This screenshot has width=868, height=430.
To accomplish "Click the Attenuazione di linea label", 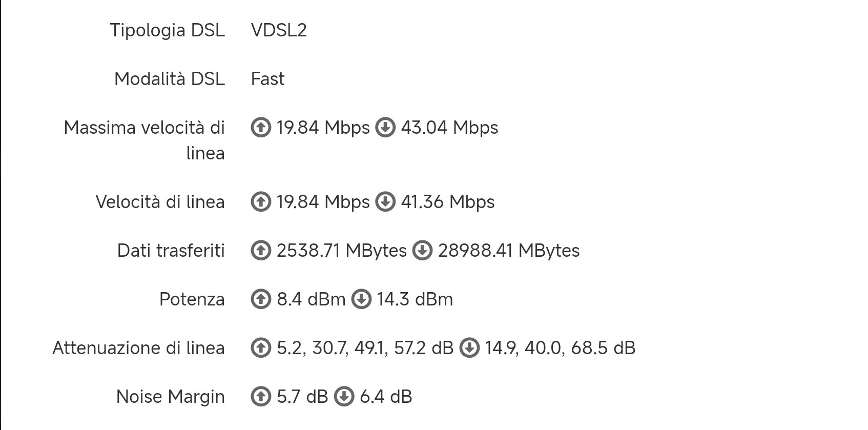I will 139,348.
